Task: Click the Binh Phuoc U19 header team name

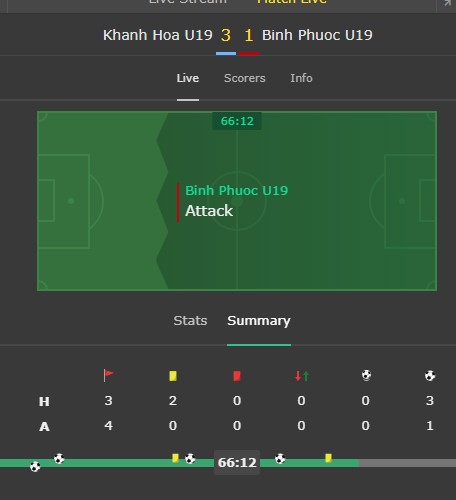Action: click(317, 35)
